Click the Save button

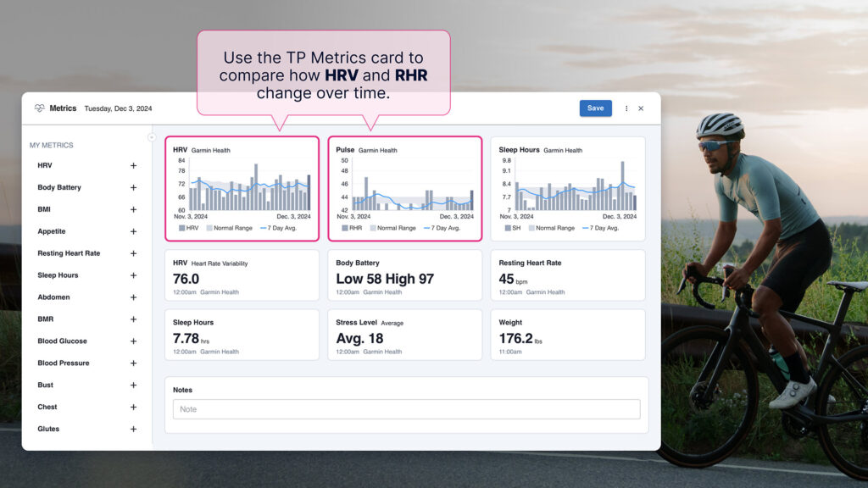(x=595, y=108)
